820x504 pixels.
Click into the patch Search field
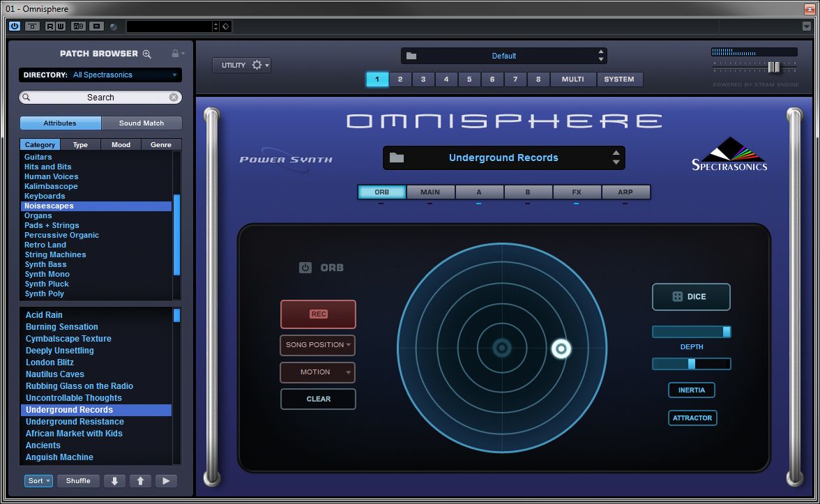pos(100,98)
